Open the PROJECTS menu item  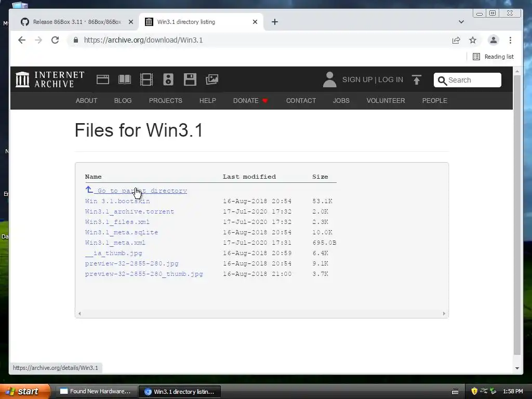point(166,101)
